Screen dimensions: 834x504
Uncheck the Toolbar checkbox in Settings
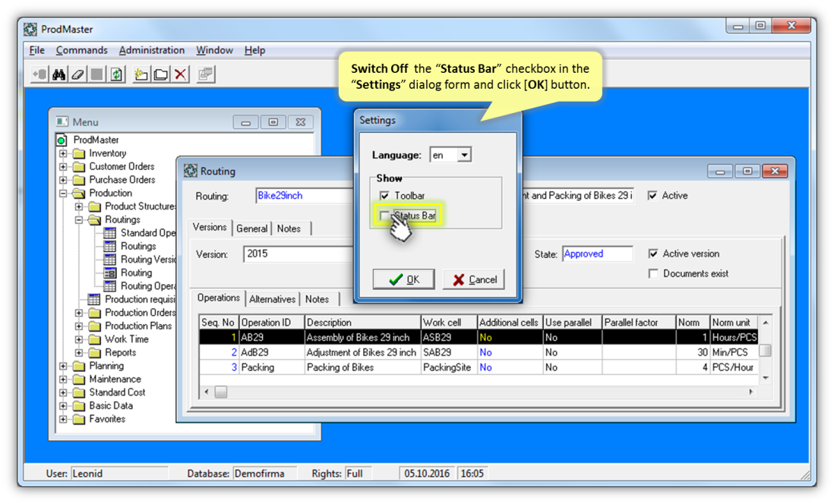coord(384,196)
